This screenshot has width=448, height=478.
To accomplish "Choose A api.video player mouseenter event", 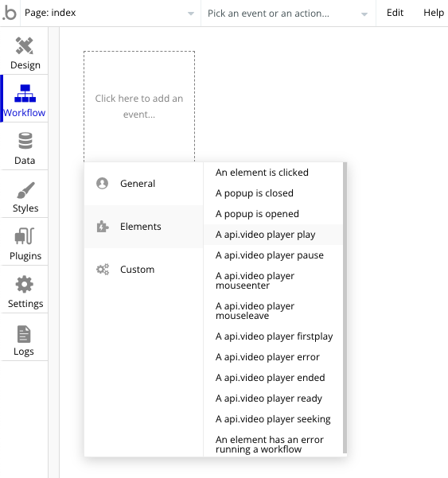I will point(274,281).
